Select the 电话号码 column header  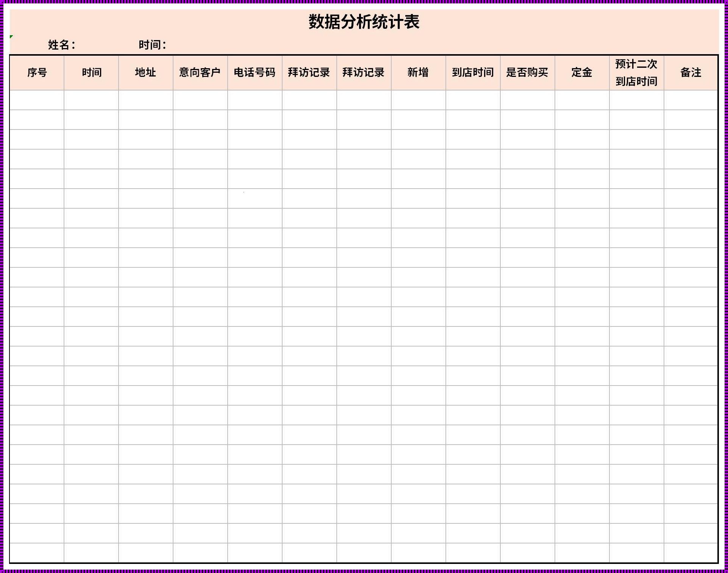click(x=255, y=72)
